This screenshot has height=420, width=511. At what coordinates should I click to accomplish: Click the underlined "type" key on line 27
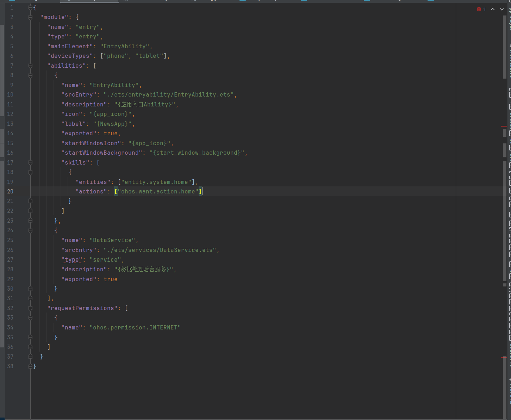pos(72,260)
